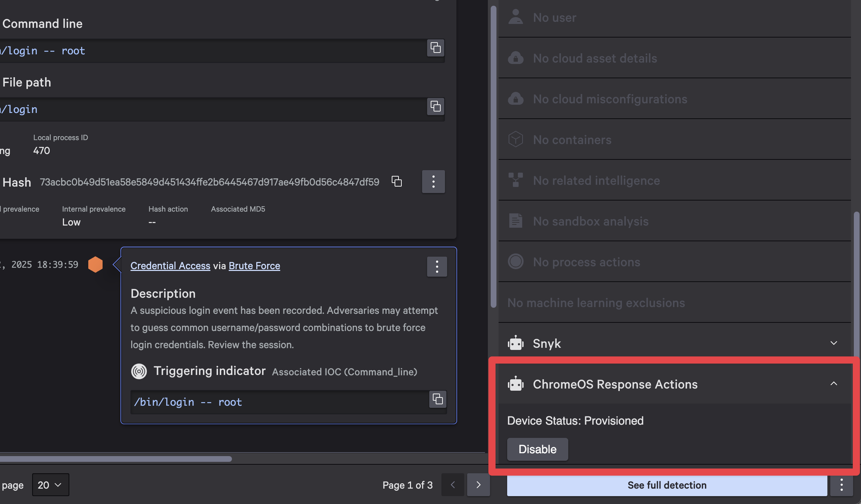Expand the Snyk section

833,343
